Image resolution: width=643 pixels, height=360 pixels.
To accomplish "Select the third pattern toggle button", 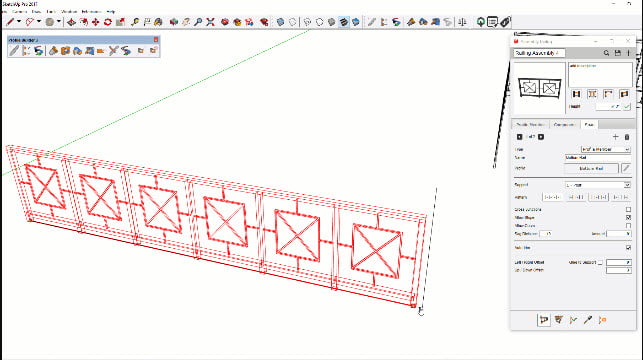I will pyautogui.click(x=598, y=197).
